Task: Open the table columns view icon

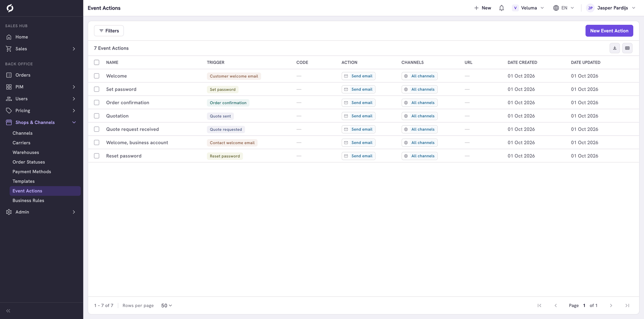Action: coord(627,48)
